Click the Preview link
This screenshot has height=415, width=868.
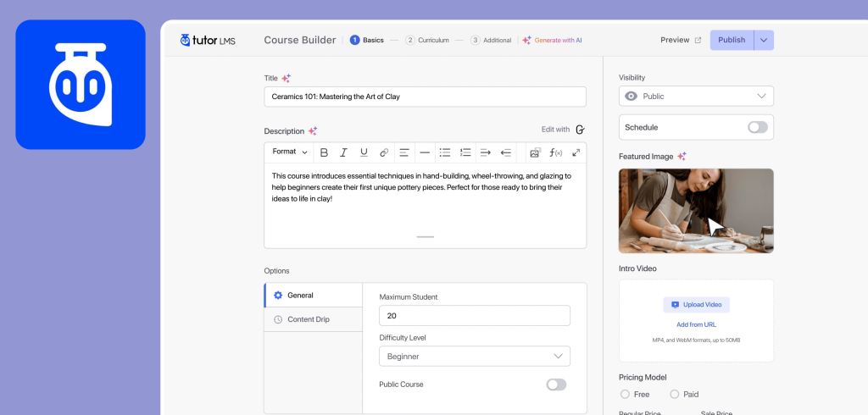(x=675, y=41)
